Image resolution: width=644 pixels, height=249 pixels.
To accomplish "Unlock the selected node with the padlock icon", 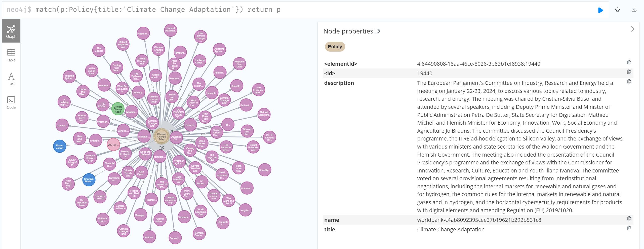I will pyautogui.click(x=150, y=131).
